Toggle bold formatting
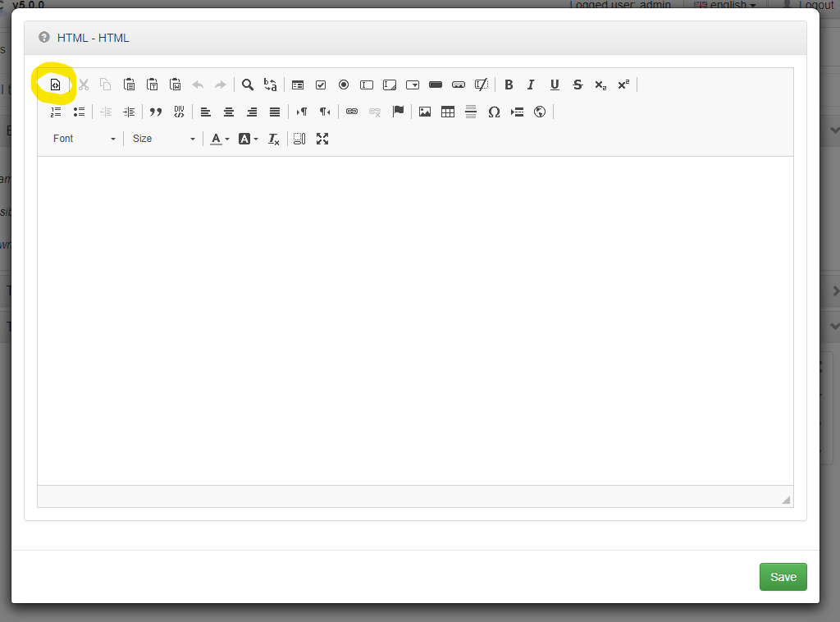This screenshot has width=840, height=622. coord(509,85)
